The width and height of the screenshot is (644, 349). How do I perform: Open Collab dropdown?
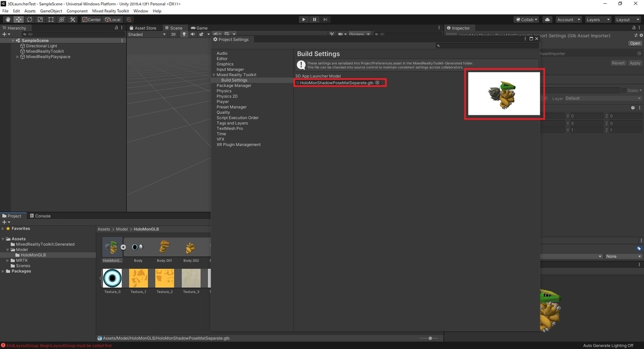527,19
